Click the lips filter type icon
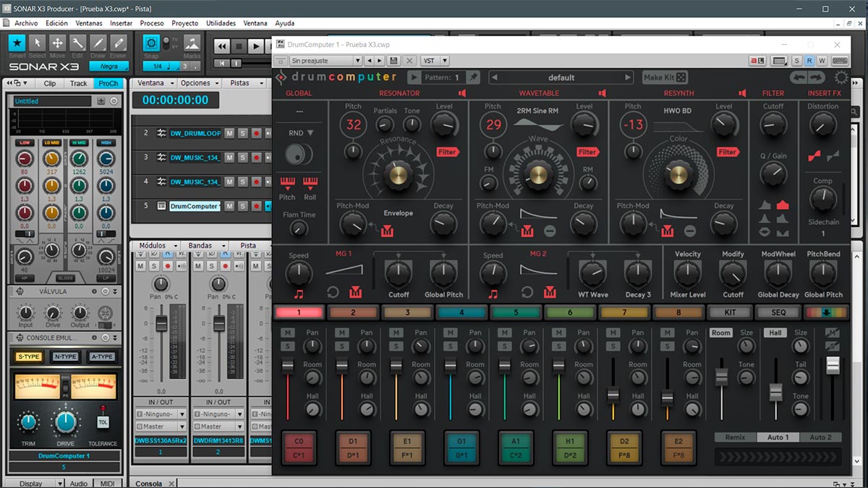The height and width of the screenshot is (488, 868). click(x=765, y=232)
